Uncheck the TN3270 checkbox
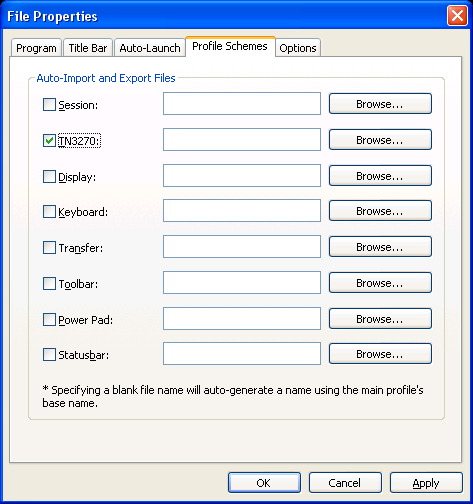 [49, 140]
